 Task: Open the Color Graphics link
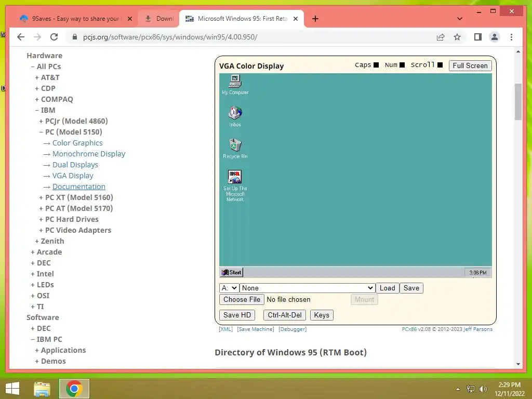coord(77,143)
